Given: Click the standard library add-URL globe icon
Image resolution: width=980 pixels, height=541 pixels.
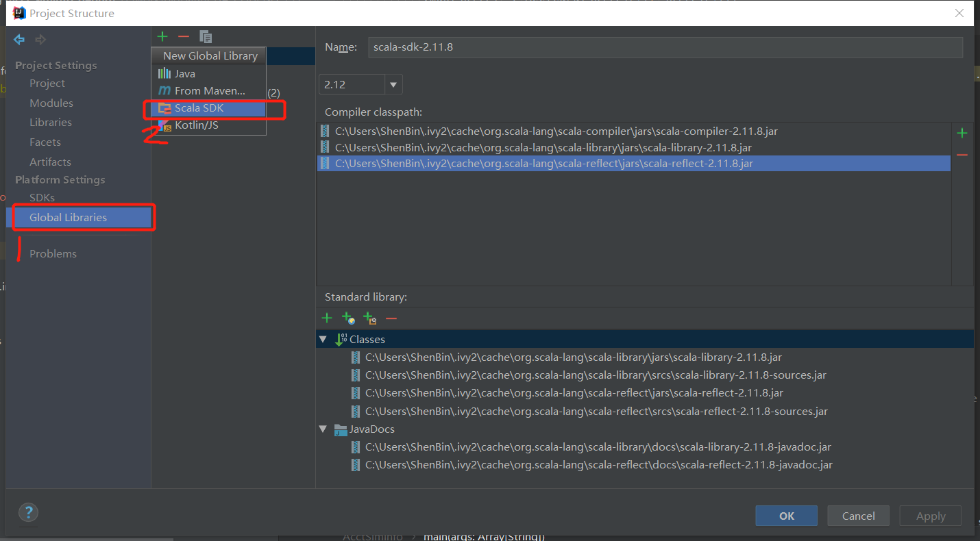Looking at the screenshot, I should [348, 318].
